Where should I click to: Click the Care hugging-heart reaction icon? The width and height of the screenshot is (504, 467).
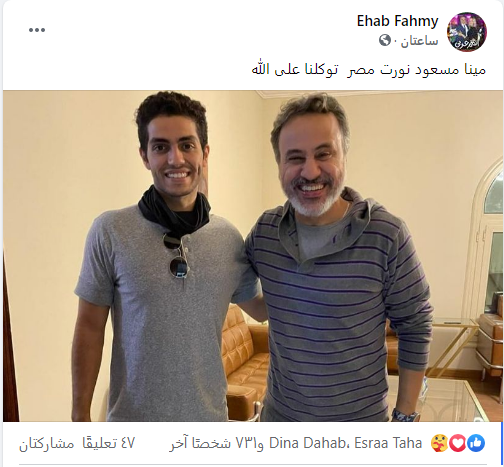click(x=439, y=443)
